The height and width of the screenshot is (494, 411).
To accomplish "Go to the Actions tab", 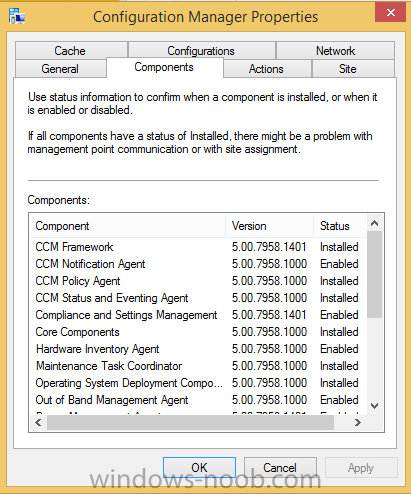I will (x=267, y=69).
